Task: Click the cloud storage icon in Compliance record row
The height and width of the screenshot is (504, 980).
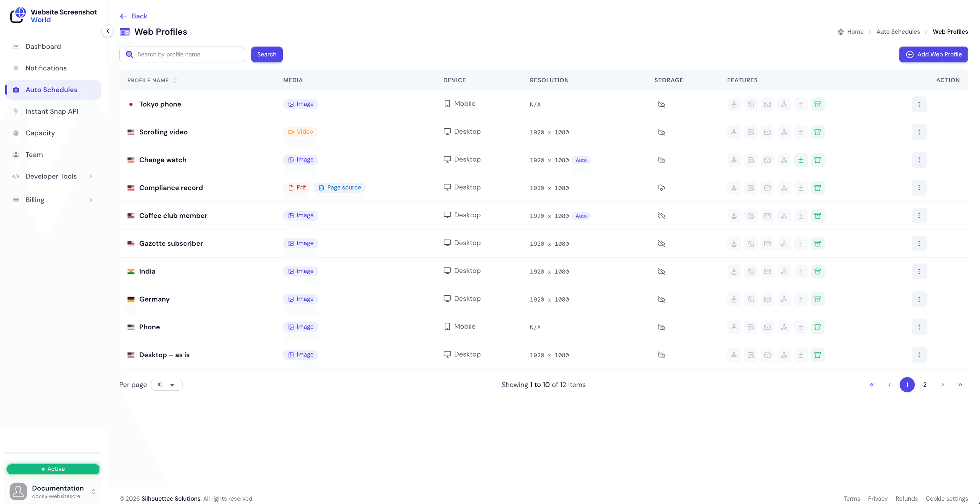Action: (661, 188)
